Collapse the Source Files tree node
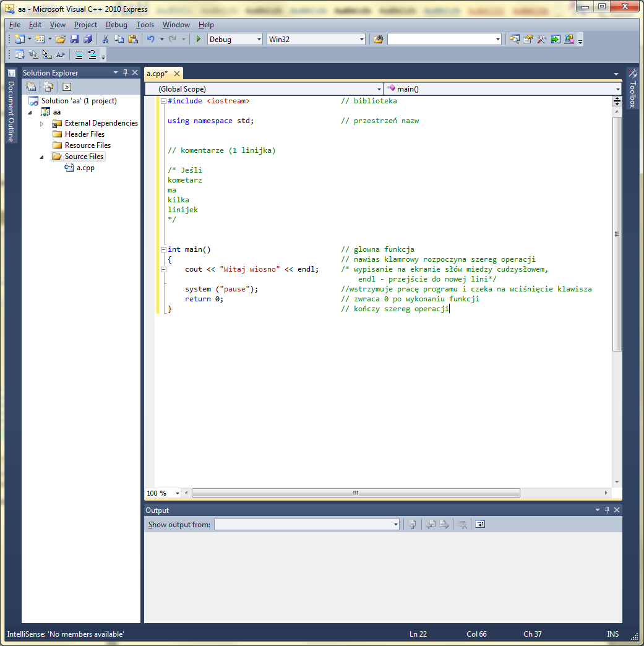The image size is (644, 646). click(41, 157)
